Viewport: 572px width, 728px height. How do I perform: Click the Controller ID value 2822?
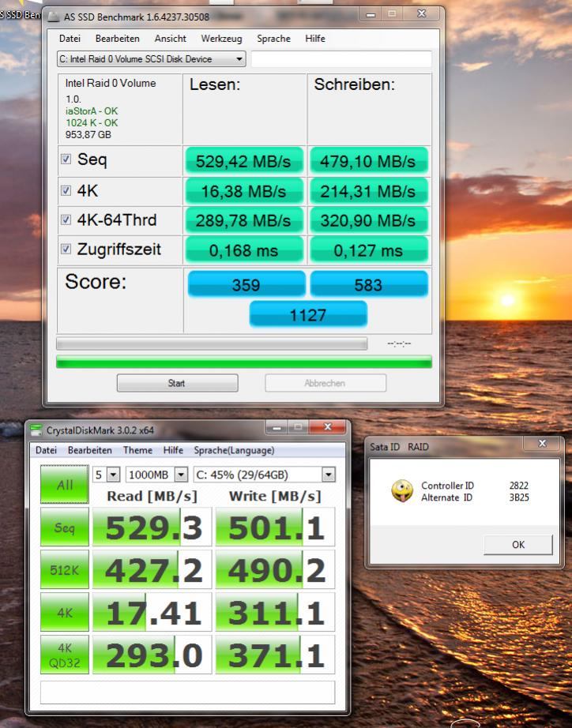[x=518, y=485]
